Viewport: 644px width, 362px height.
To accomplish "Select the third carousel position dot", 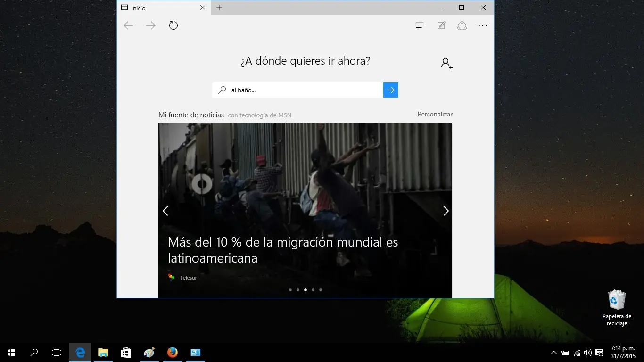I will point(305,290).
